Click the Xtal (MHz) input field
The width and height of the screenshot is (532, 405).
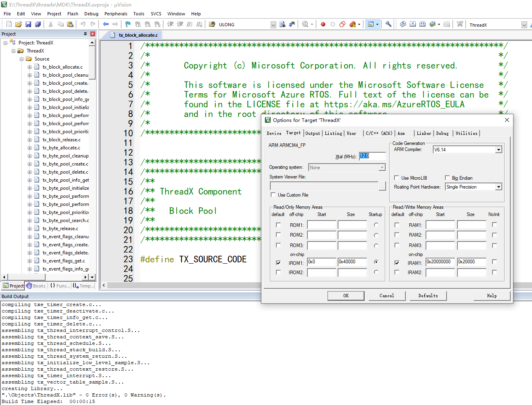(372, 156)
